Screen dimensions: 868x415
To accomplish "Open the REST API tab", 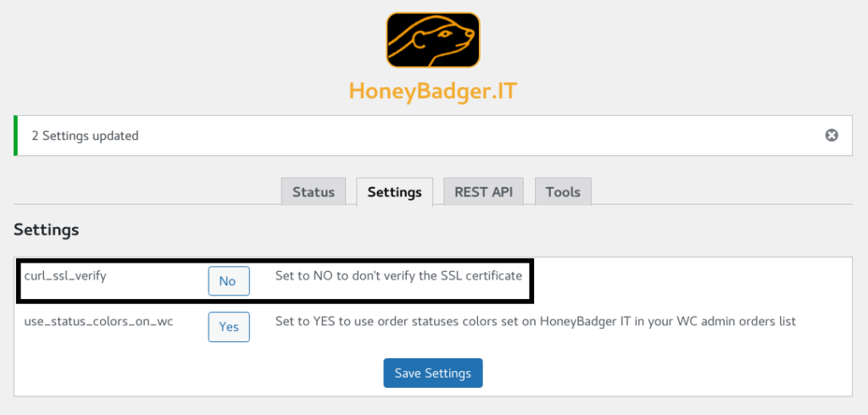I will click(x=483, y=192).
